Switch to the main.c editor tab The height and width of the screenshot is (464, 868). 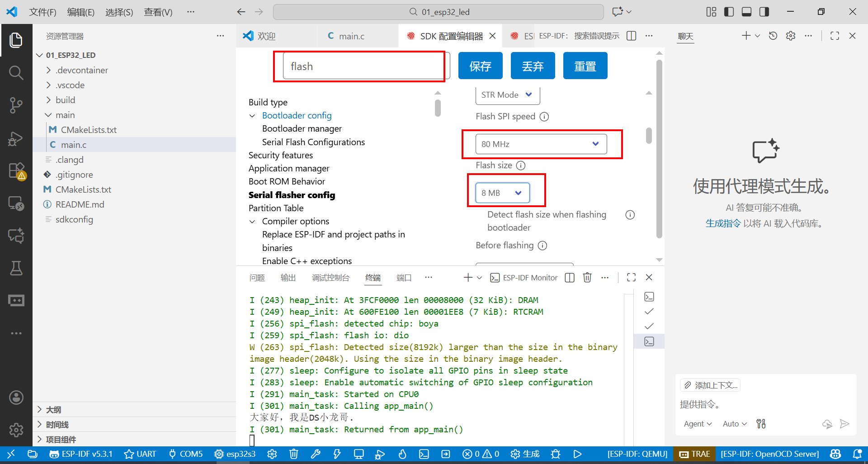click(x=352, y=36)
